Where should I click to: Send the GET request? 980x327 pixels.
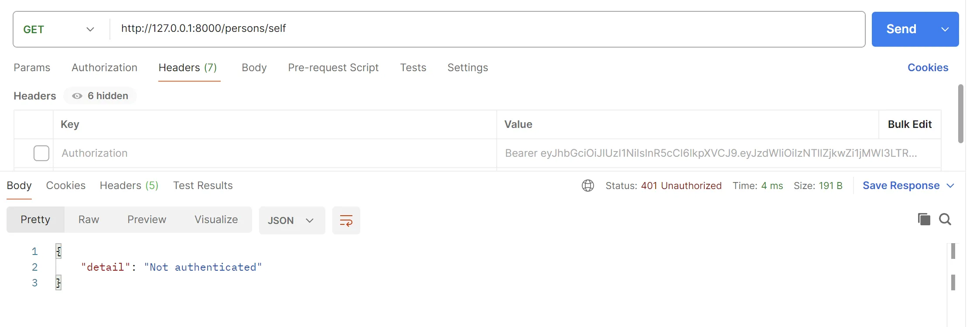pos(901,29)
